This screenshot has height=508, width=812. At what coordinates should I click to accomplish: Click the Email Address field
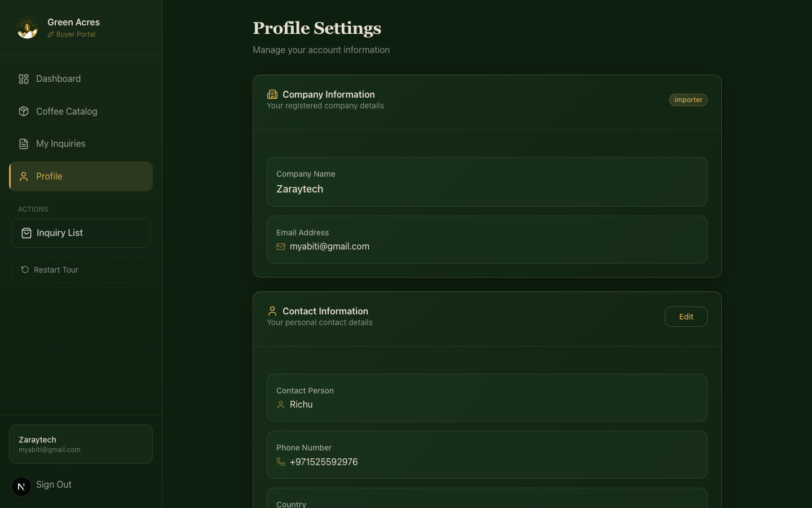click(487, 240)
